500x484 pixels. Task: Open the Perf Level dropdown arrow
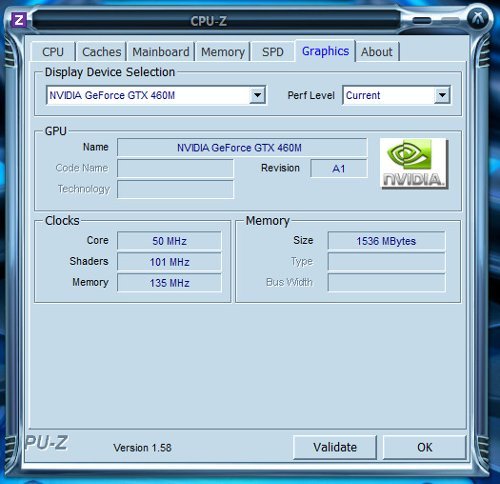click(442, 95)
